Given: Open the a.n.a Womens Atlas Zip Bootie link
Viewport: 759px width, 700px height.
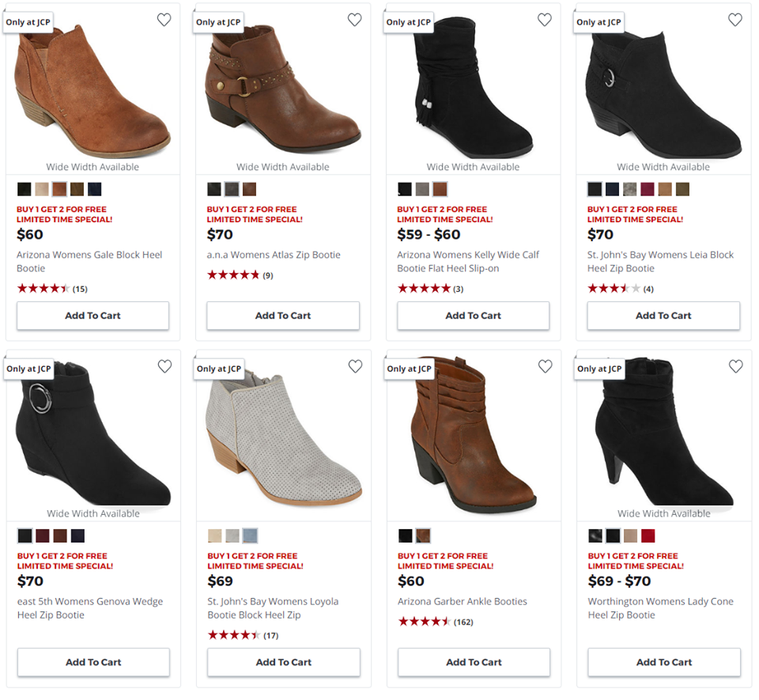Looking at the screenshot, I should [x=274, y=255].
